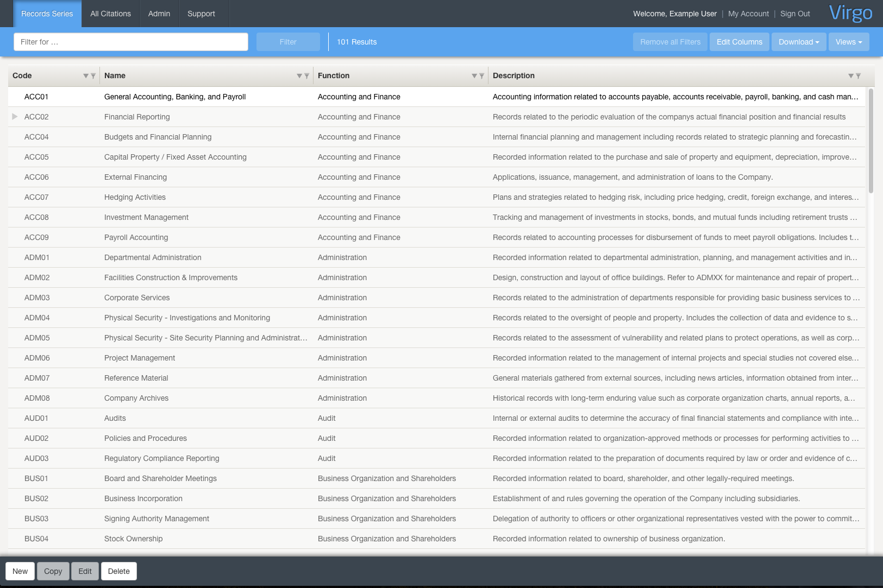
Task: Select 'Payroll Accounting' name cell
Action: 136,237
